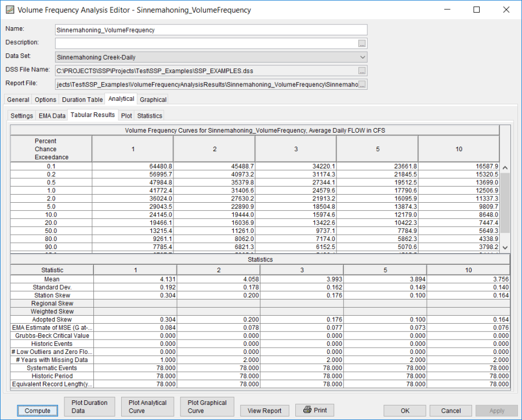Browse for DSS file with ellipsis button

pos(362,71)
